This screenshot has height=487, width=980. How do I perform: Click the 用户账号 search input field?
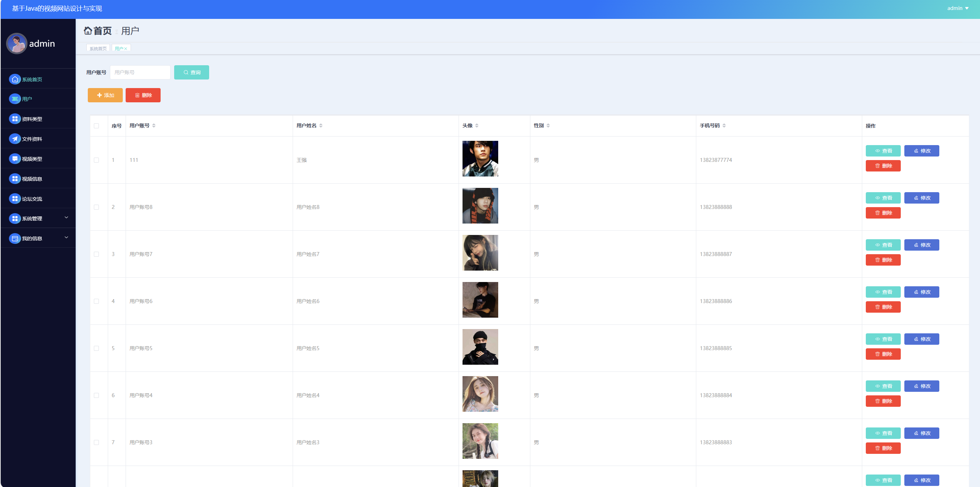(x=140, y=72)
